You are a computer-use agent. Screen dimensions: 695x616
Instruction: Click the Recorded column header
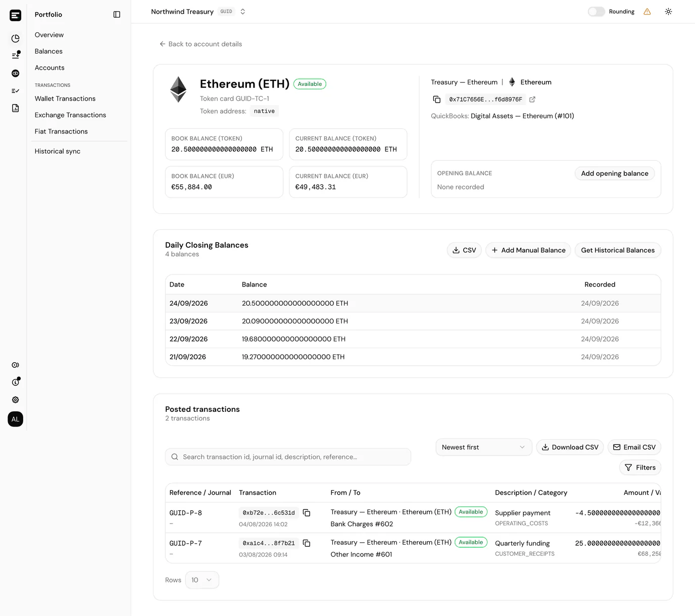[x=600, y=285]
